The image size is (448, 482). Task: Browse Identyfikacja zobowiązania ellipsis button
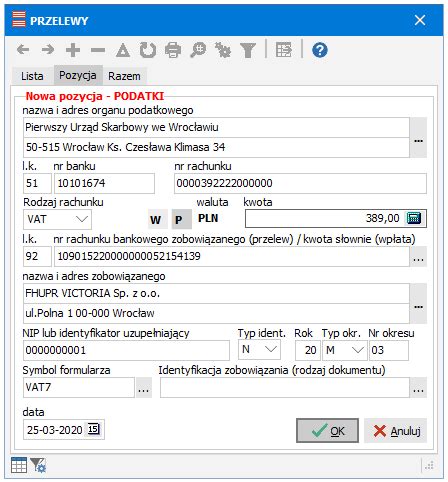point(418,387)
